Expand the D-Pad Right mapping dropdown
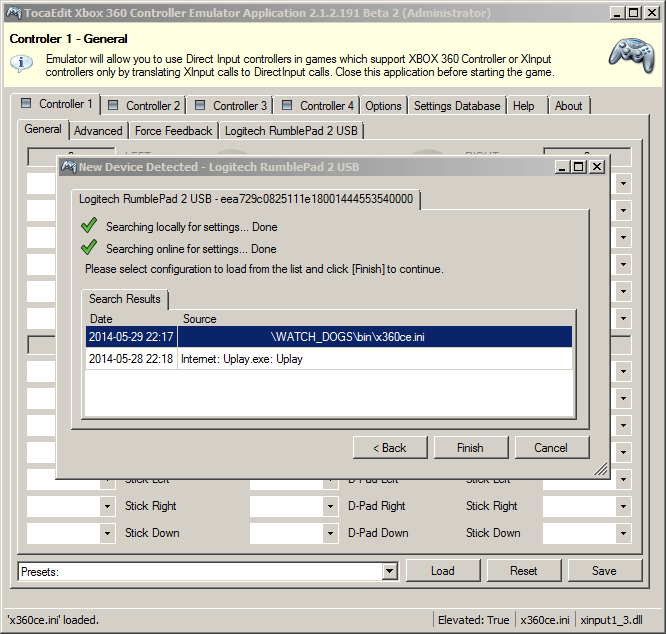The image size is (666, 634). (x=330, y=506)
